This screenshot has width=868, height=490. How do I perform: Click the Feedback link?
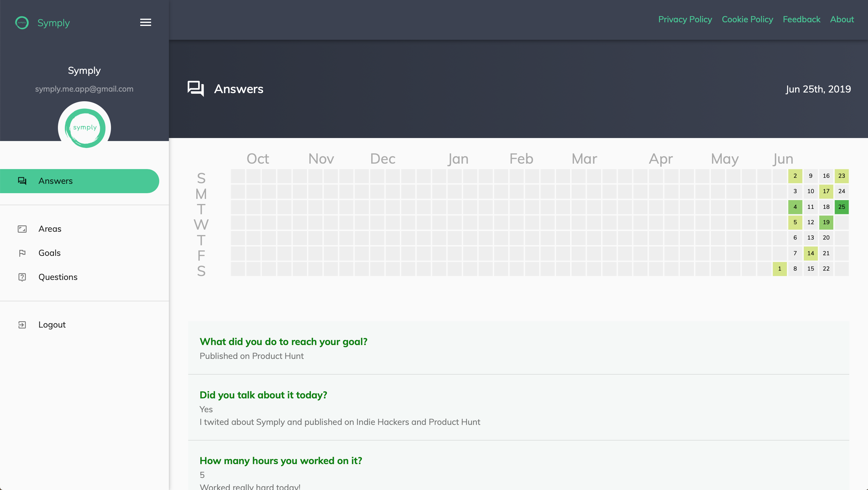click(x=801, y=20)
